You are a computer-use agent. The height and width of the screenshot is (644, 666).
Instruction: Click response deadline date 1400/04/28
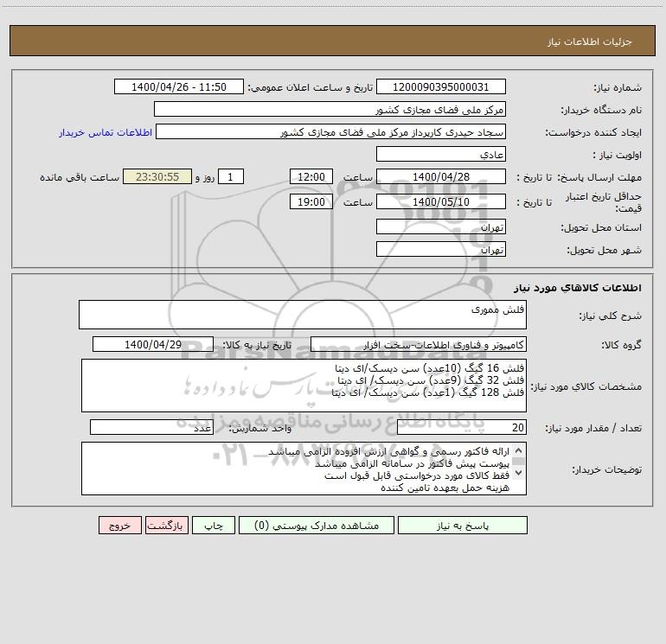(441, 176)
